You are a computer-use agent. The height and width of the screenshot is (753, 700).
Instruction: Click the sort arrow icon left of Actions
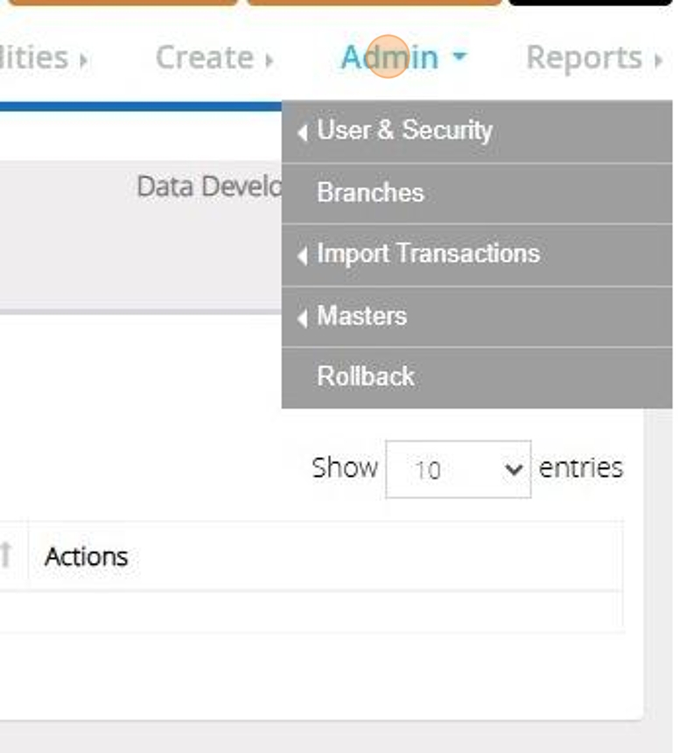pos(7,555)
